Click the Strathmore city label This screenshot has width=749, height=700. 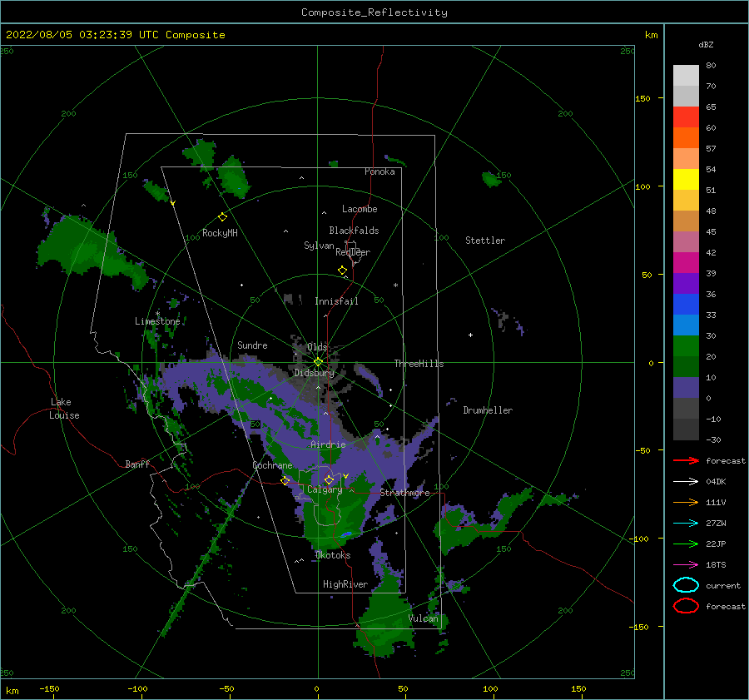[404, 493]
